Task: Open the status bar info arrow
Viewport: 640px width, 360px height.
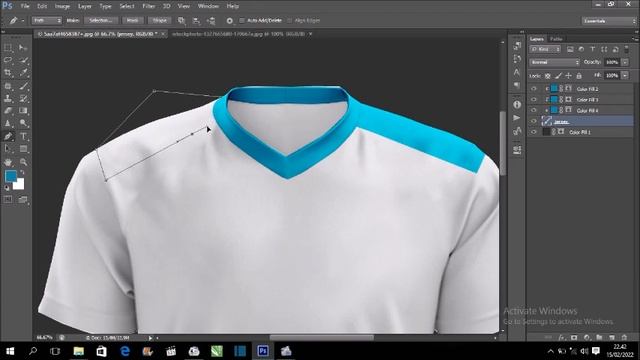Action: (150, 338)
